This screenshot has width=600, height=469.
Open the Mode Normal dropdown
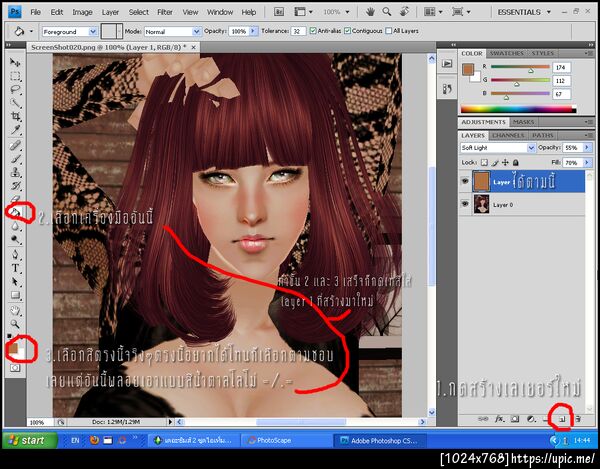[196, 31]
